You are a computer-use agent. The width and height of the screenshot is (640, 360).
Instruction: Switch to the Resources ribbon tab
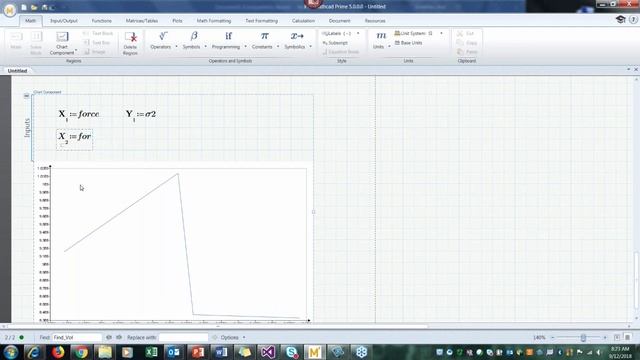[375, 20]
